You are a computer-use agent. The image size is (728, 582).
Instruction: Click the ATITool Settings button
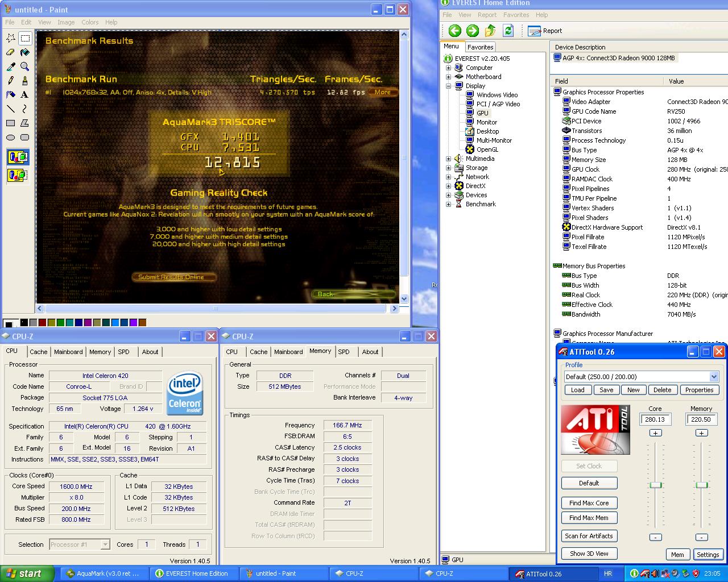pos(708,555)
